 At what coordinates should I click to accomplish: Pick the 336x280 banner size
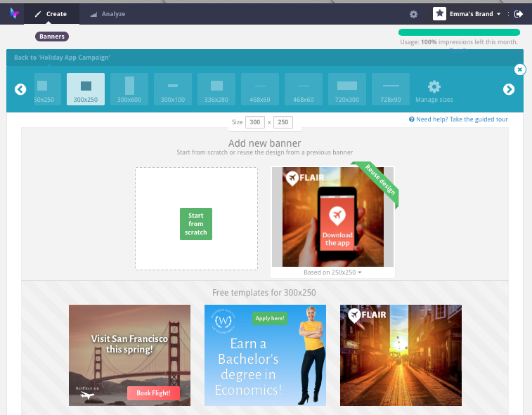click(x=216, y=89)
